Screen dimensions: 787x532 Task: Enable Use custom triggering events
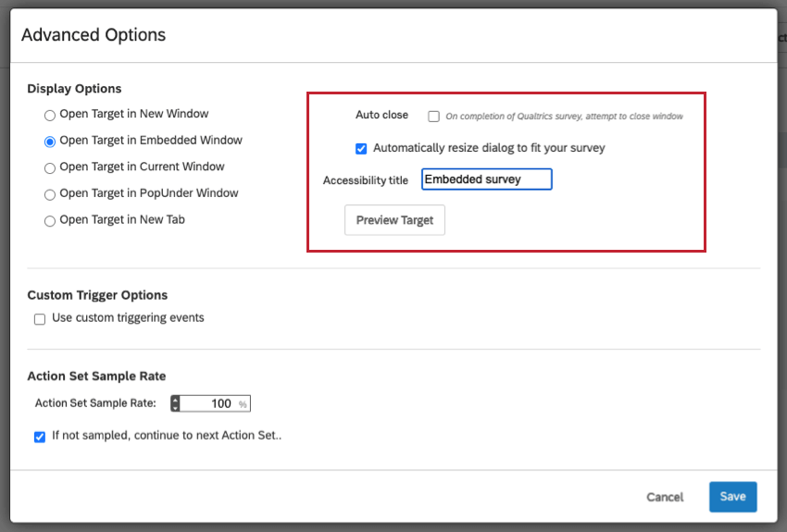(40, 319)
